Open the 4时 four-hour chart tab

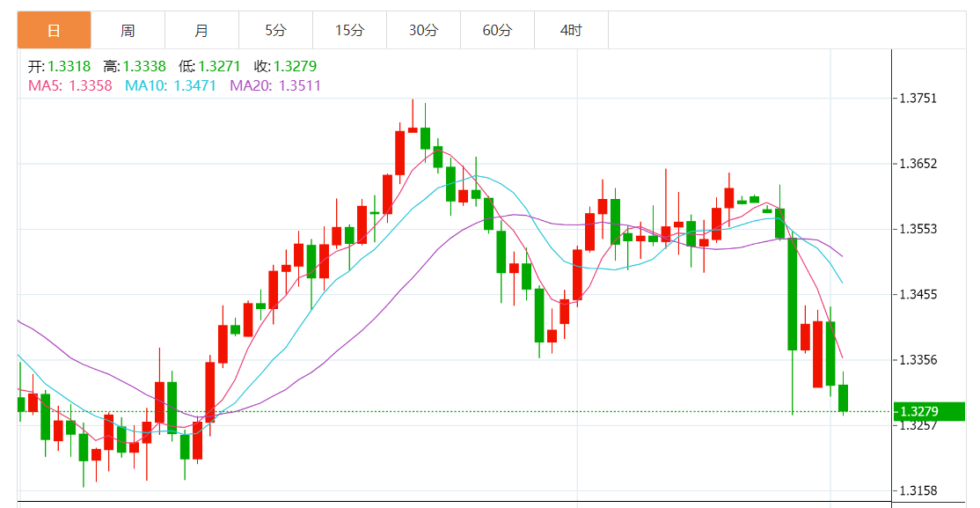pyautogui.click(x=571, y=31)
